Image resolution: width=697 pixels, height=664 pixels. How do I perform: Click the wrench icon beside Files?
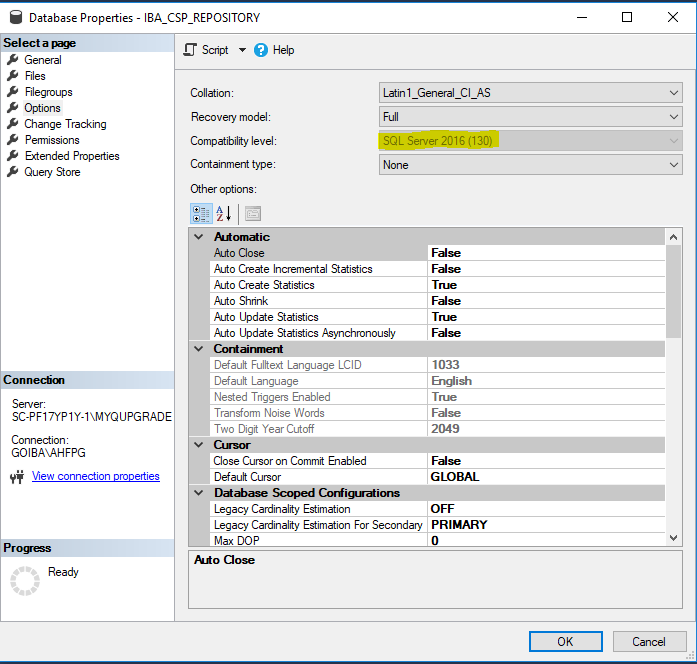(13, 76)
